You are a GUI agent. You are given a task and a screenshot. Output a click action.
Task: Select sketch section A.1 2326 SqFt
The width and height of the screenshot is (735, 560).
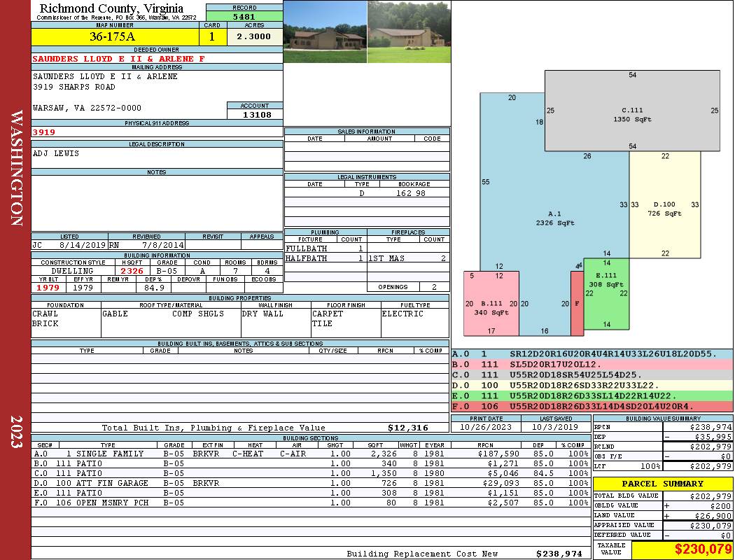click(555, 218)
